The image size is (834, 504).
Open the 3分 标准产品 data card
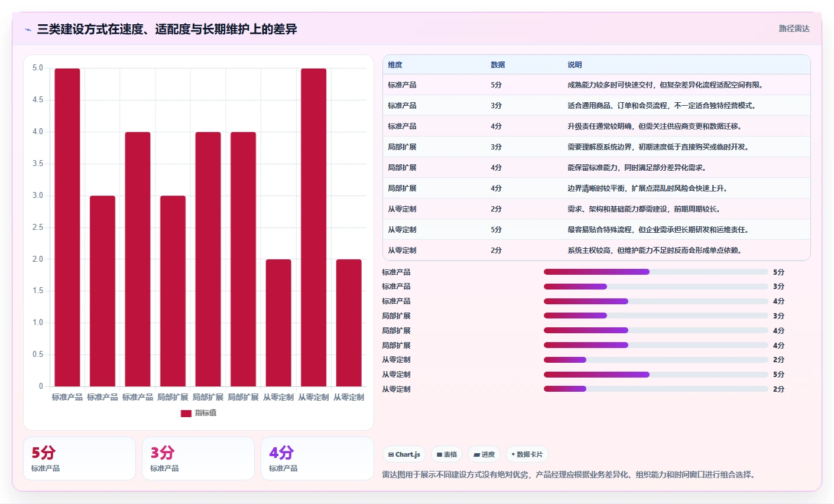point(198,459)
